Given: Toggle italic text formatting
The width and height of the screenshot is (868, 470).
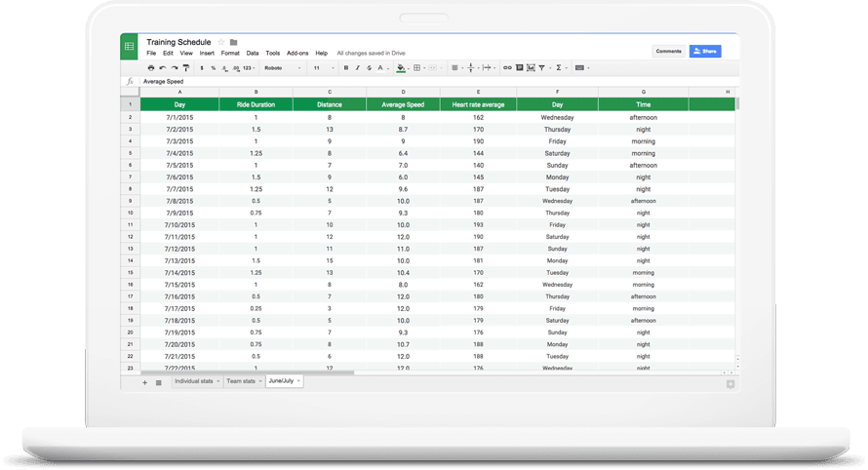Looking at the screenshot, I should [358, 68].
